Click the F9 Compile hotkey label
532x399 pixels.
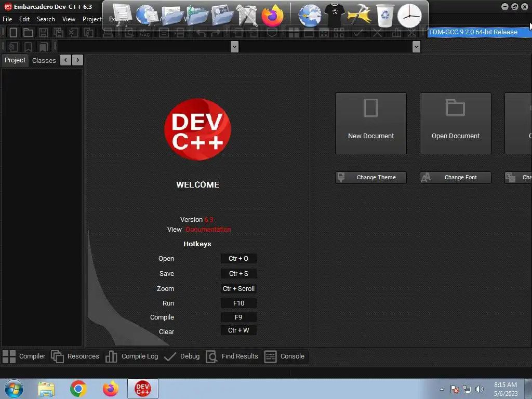(x=238, y=317)
